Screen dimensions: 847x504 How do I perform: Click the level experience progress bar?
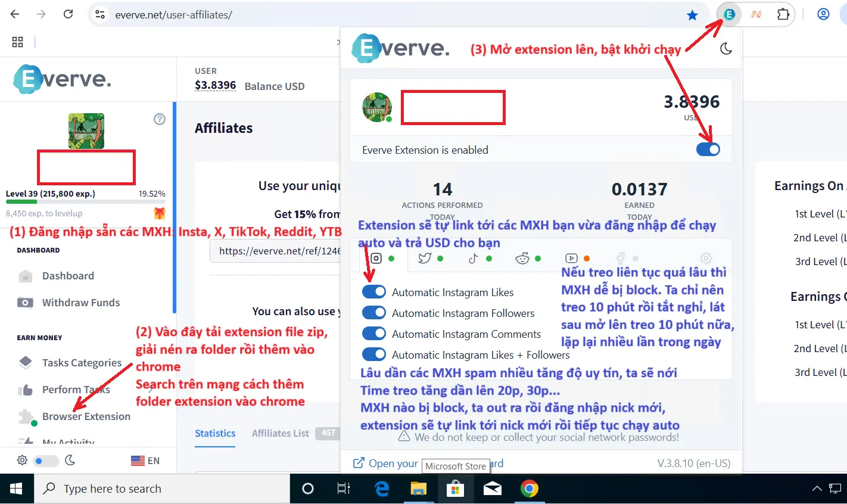tap(85, 202)
